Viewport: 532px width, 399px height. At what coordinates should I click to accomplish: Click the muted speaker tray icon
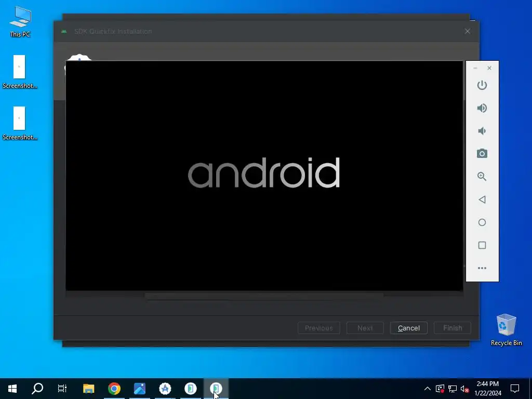[465, 389]
